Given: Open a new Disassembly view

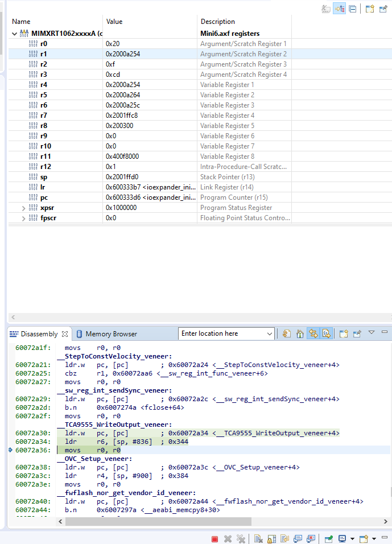Looking at the screenshot, I should point(344,334).
